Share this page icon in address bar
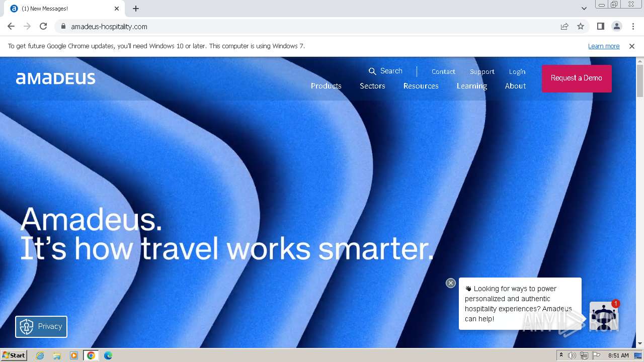 [x=565, y=26]
